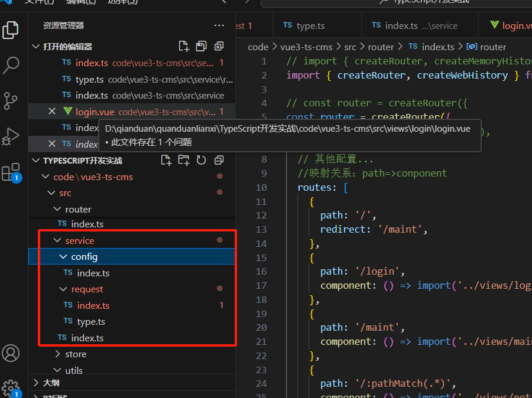This screenshot has height=398, width=532.
Task: Open the Extensions view
Action: (x=11, y=172)
